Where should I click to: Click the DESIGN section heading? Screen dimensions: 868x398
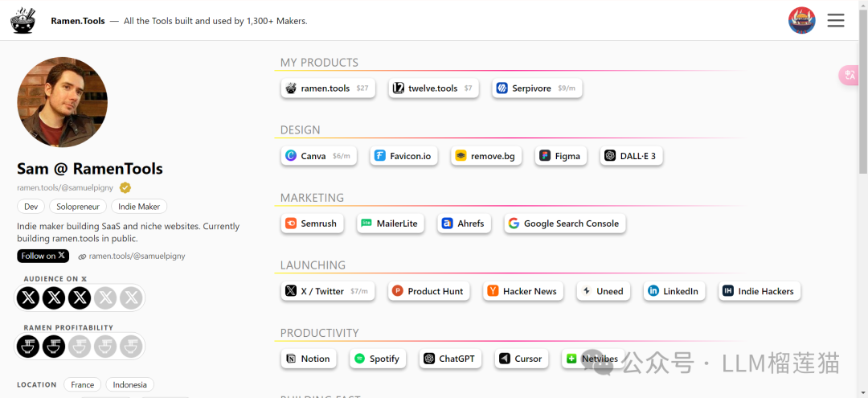point(300,130)
